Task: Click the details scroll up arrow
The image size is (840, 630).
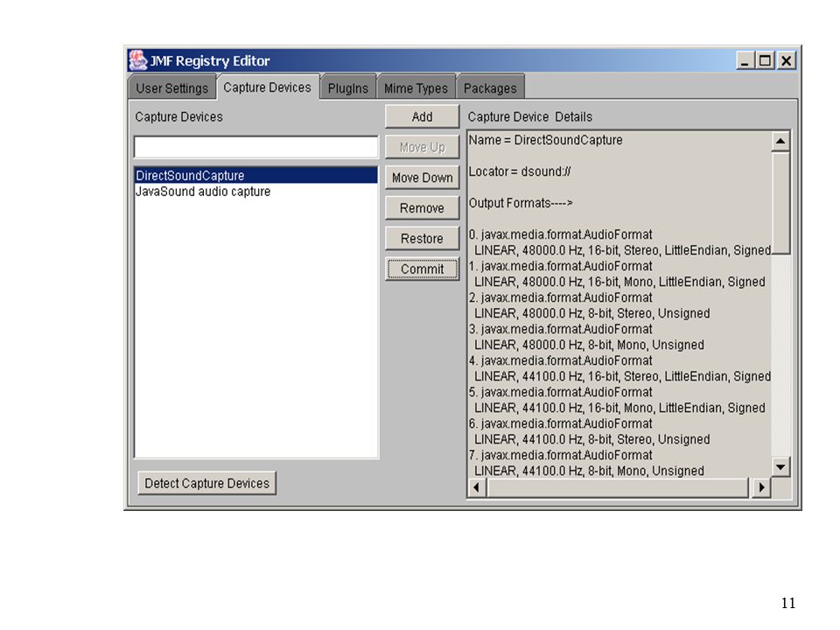Action: pyautogui.click(x=780, y=142)
